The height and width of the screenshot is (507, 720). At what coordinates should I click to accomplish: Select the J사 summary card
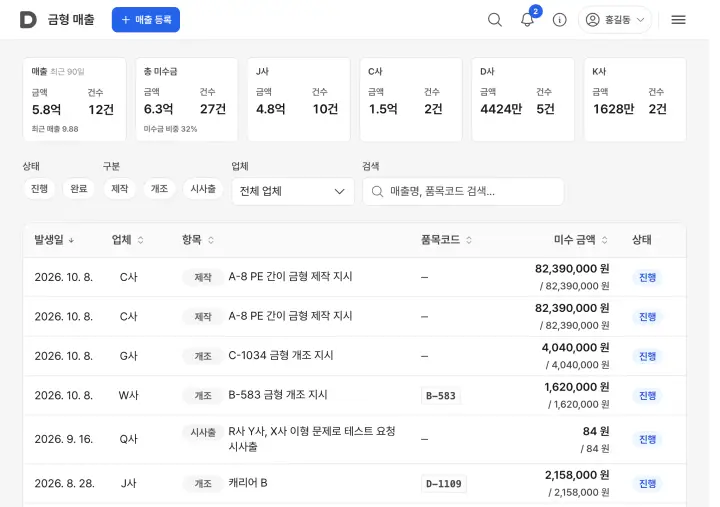click(299, 100)
